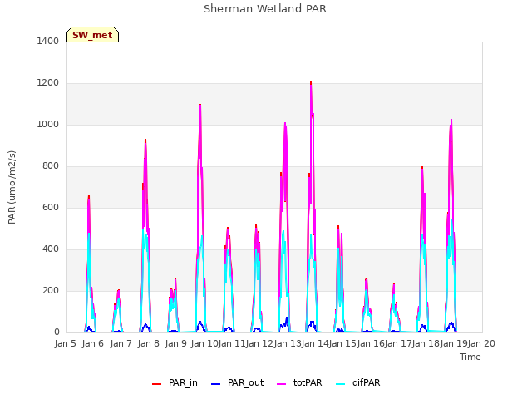Click the totPAR peak on Jan 19

[451, 120]
